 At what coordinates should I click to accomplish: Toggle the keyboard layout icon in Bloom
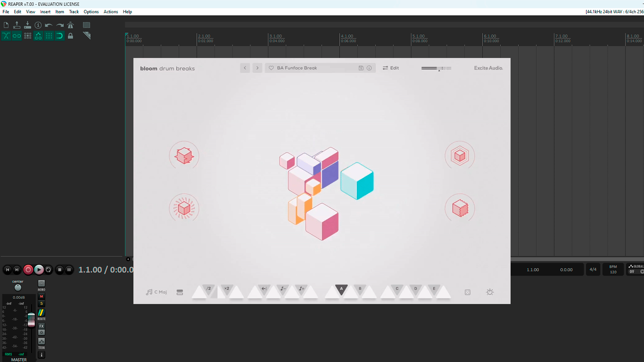point(180,292)
